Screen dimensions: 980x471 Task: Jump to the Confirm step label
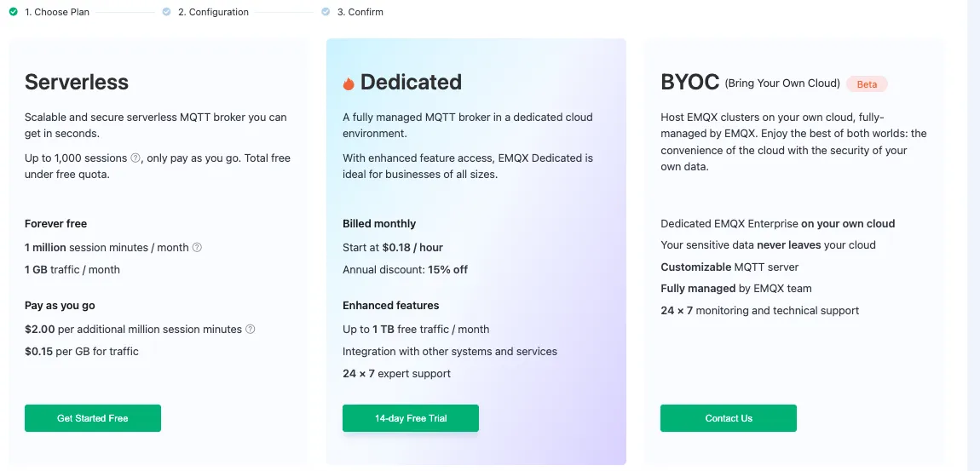point(360,12)
